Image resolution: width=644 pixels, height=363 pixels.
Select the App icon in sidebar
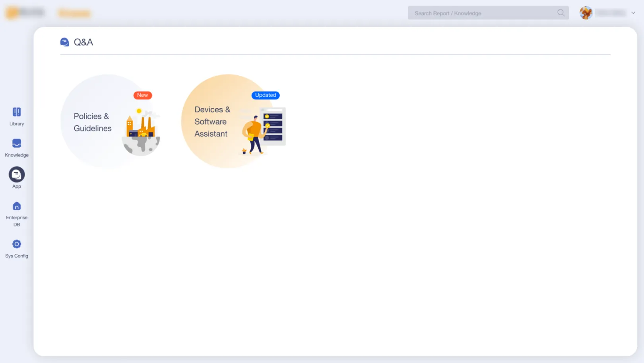tap(17, 175)
